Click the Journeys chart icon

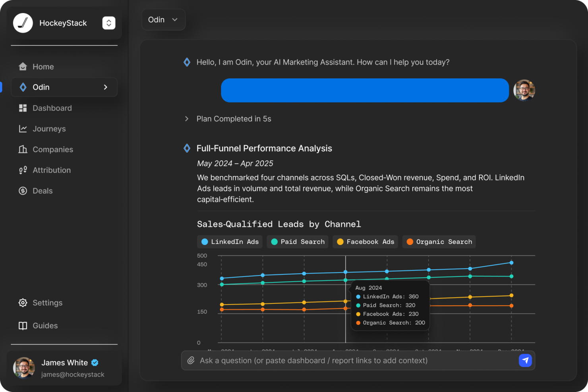click(x=23, y=129)
